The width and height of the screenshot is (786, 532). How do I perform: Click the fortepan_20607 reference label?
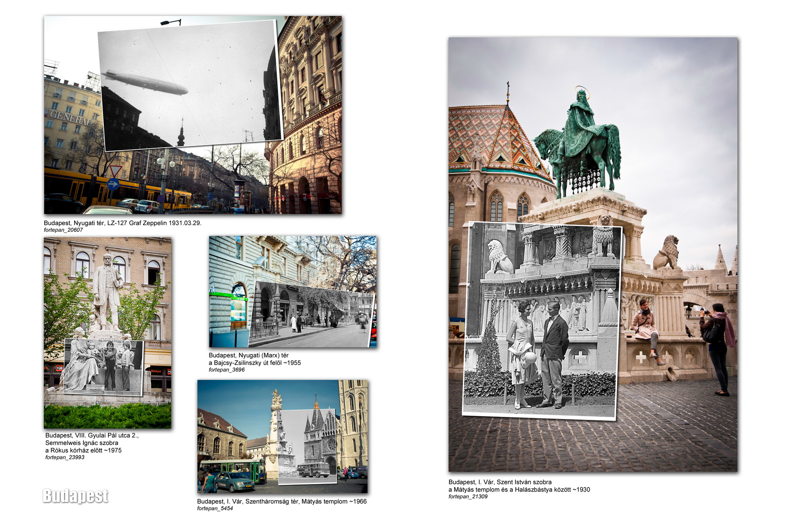click(63, 230)
